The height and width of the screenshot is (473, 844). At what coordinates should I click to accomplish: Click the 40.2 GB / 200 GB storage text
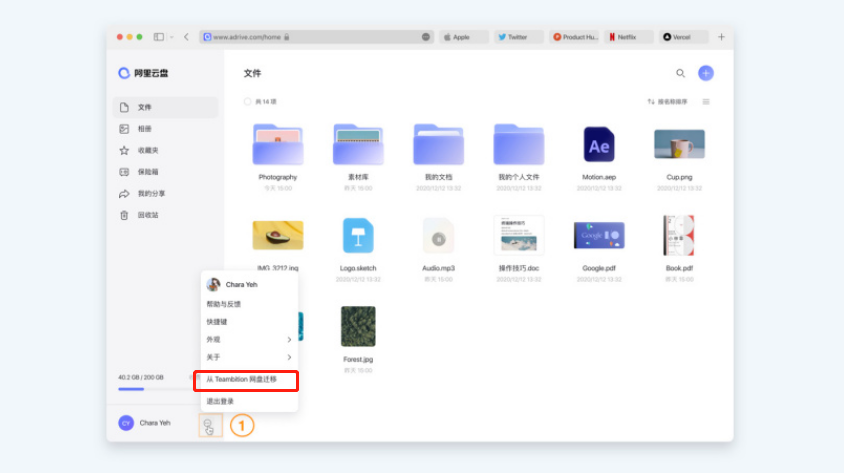(x=141, y=377)
